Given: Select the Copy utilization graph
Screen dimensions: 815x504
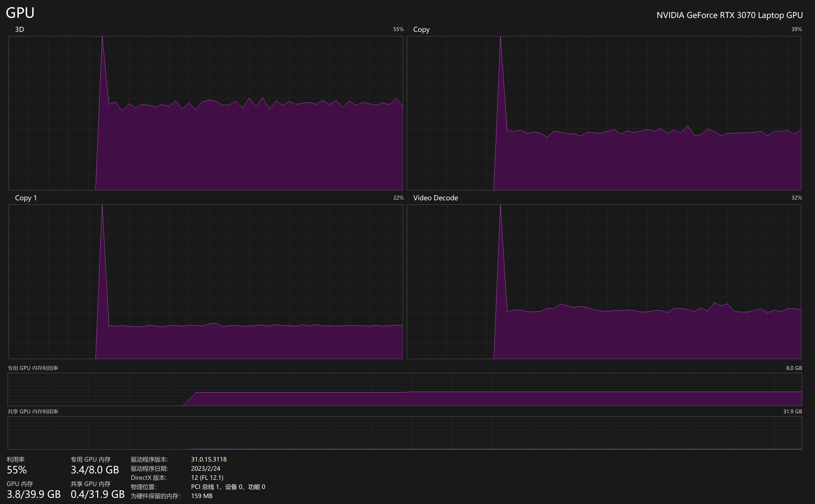Looking at the screenshot, I should click(604, 113).
